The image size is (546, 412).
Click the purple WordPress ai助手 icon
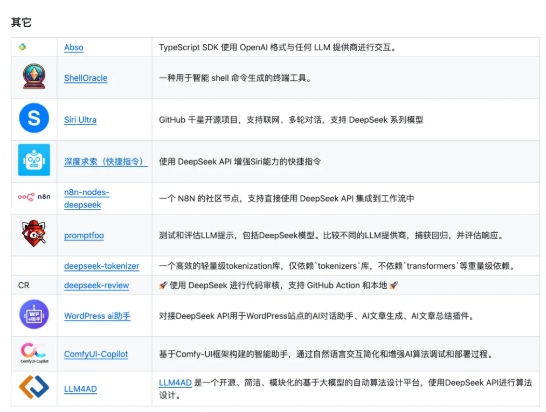pos(34,314)
